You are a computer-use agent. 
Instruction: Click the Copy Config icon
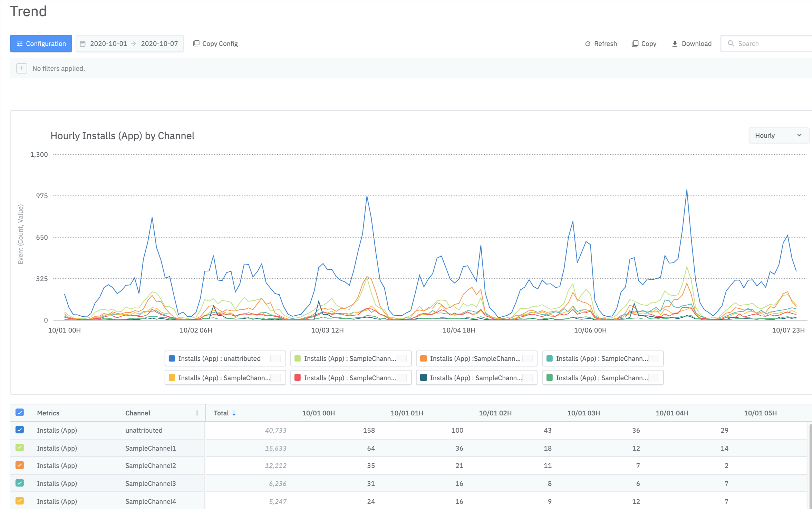[x=196, y=44]
